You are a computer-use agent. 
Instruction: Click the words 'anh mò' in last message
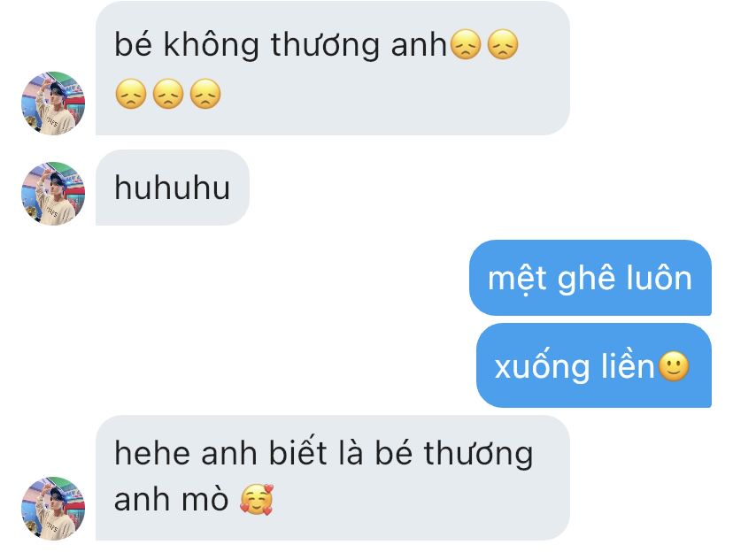(x=171, y=500)
